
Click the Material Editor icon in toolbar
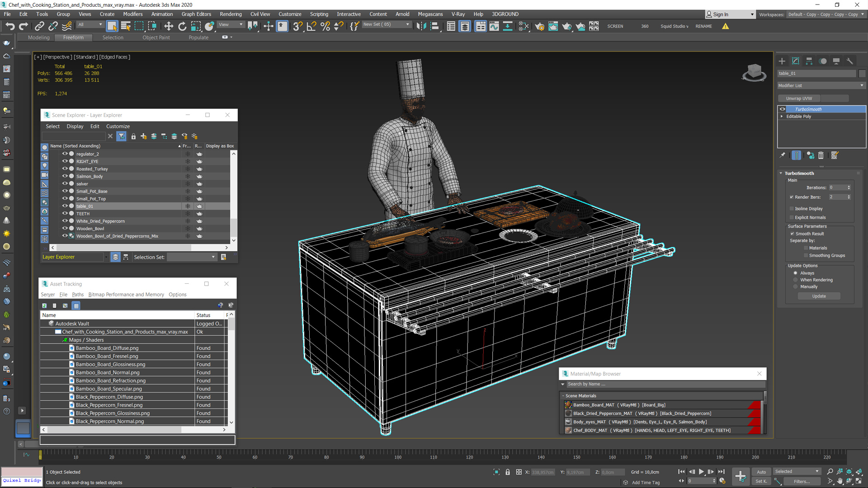pyautogui.click(x=551, y=26)
